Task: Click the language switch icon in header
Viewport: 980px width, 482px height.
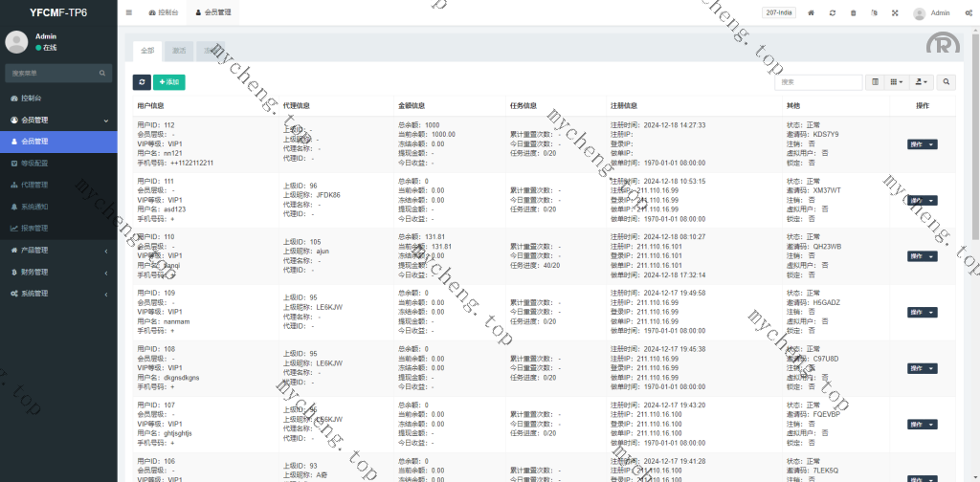Action: point(874,13)
